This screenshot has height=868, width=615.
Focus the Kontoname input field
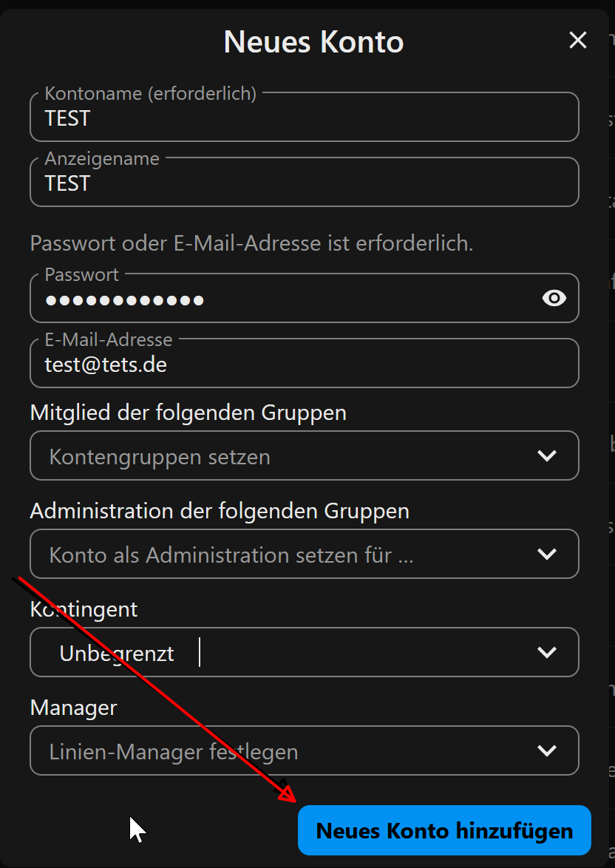tap(303, 119)
